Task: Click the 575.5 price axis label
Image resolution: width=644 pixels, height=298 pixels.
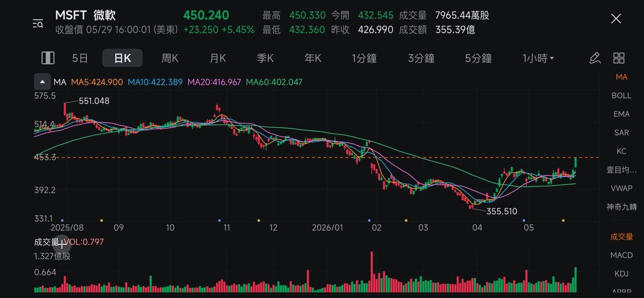Action: pyautogui.click(x=45, y=96)
